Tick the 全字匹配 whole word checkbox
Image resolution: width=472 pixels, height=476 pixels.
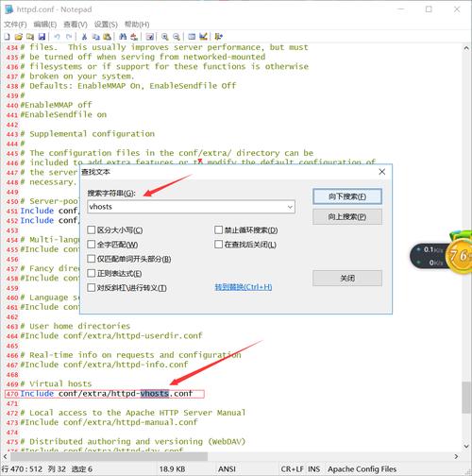[92, 245]
